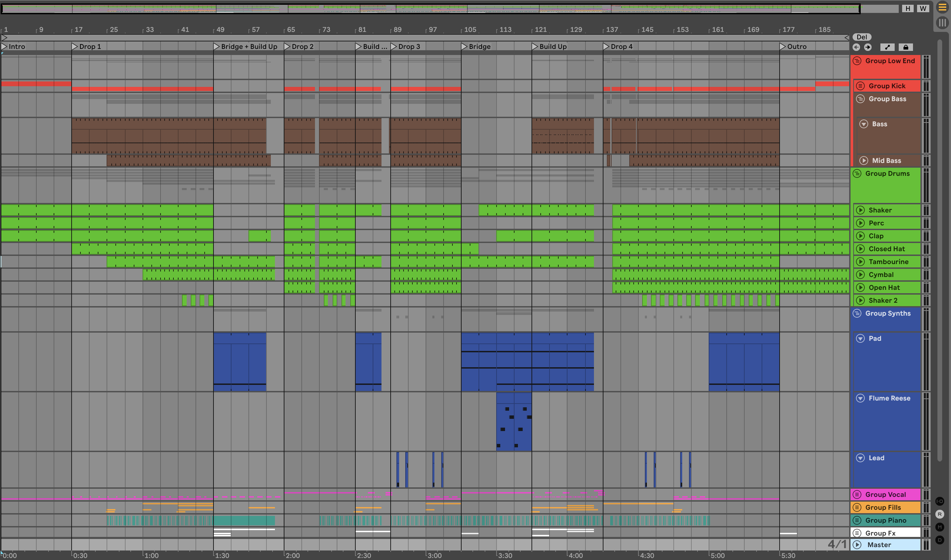Open the arrangement view hamburger icon
This screenshot has height=560, width=951.
(x=942, y=7)
